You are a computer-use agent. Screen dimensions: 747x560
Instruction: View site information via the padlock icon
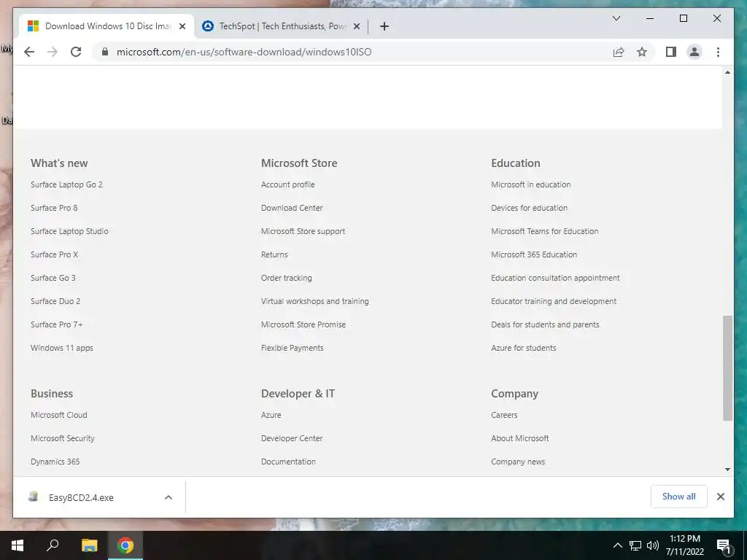[105, 52]
